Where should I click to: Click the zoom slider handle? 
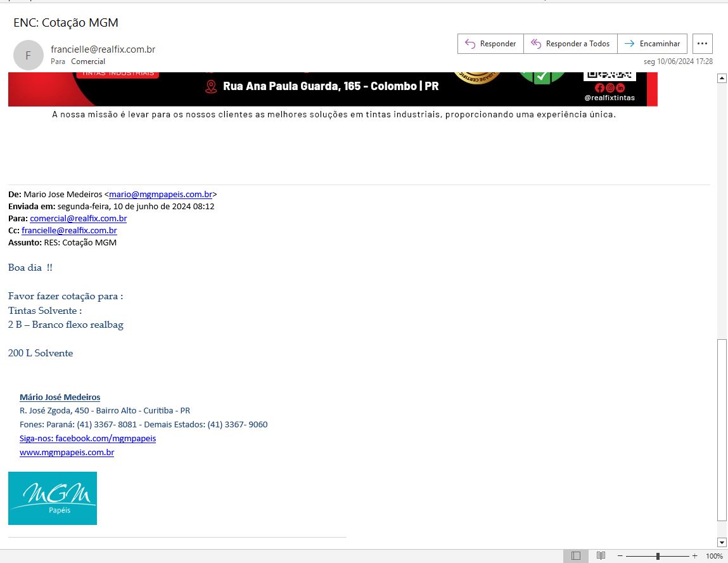point(658,556)
